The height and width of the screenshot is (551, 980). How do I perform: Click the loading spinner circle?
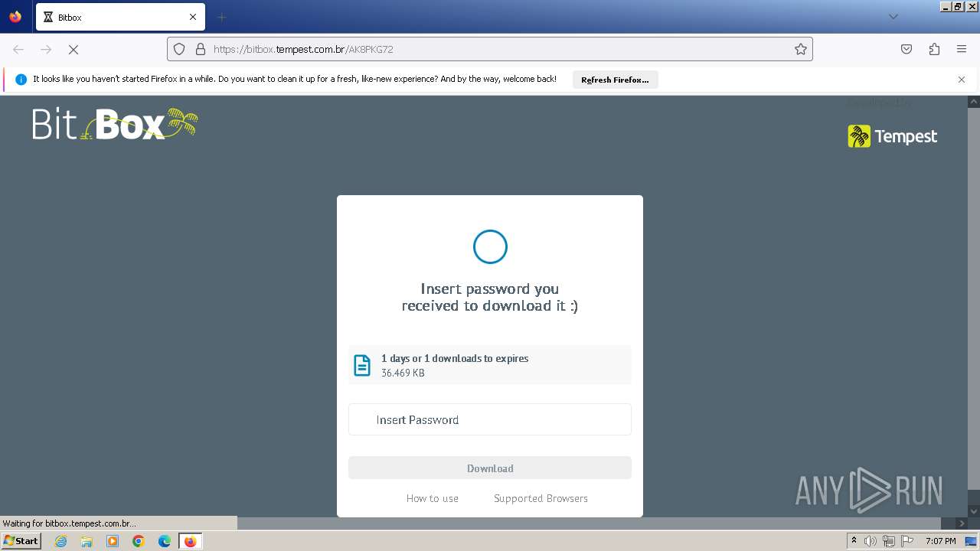coord(490,246)
